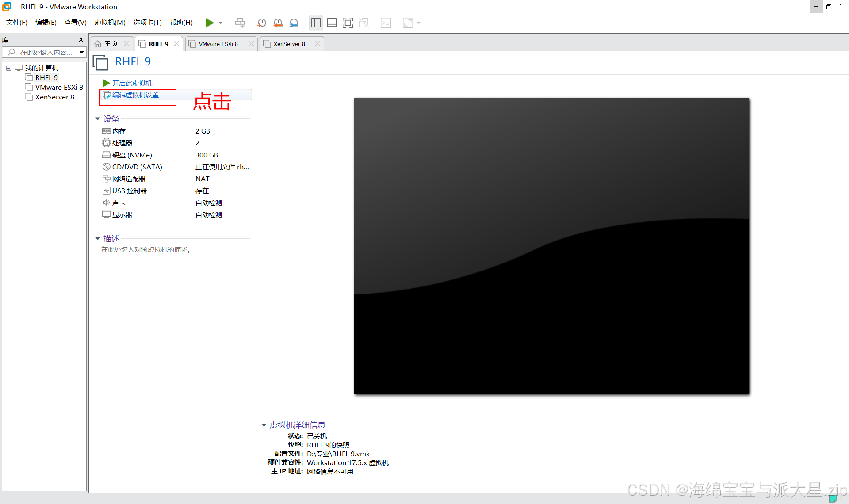Image resolution: width=849 pixels, height=504 pixels.
Task: Enter full screen mode icon
Action: pos(348,23)
